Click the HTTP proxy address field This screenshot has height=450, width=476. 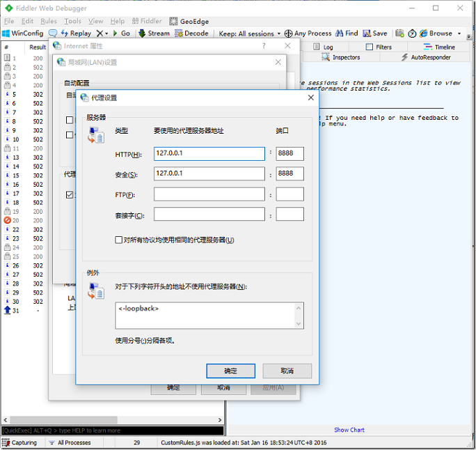pyautogui.click(x=209, y=154)
